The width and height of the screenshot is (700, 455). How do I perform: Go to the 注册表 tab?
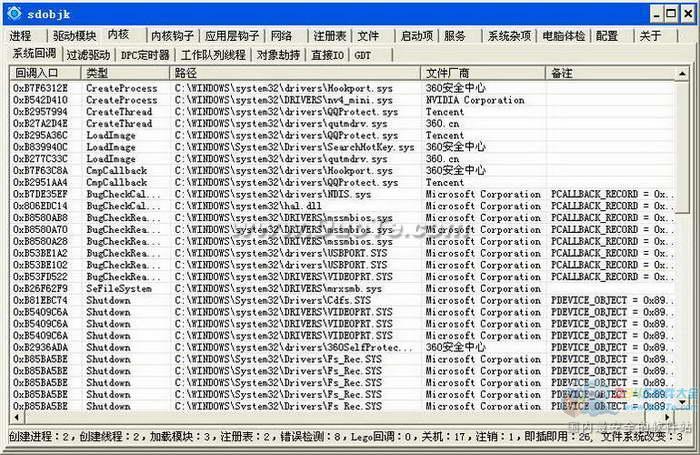(x=329, y=36)
